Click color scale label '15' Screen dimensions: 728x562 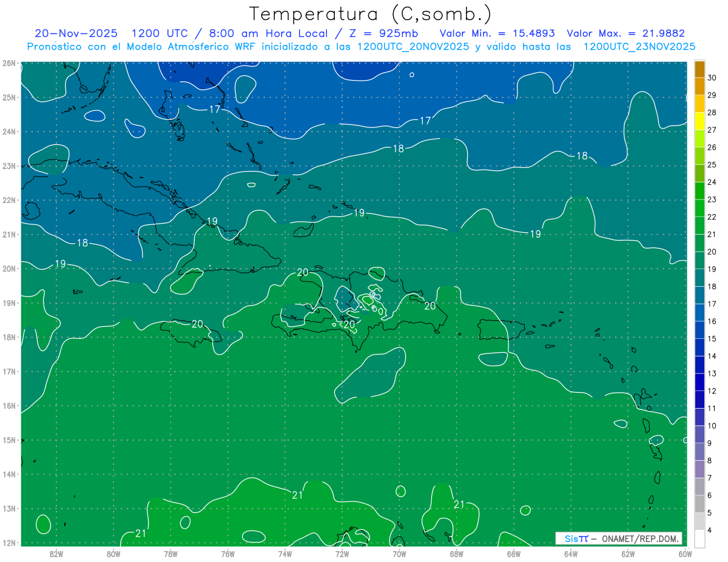[x=712, y=339]
